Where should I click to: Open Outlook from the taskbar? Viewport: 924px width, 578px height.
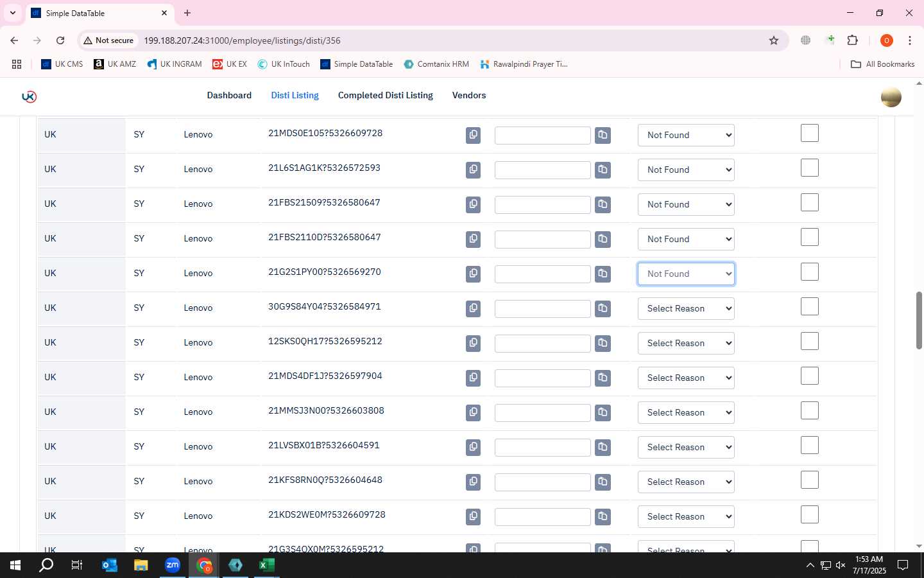point(110,565)
